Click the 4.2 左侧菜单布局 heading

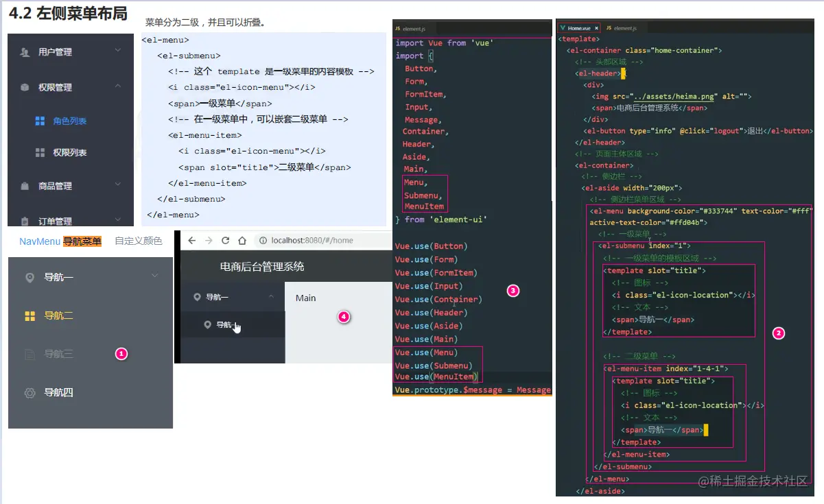tap(68, 13)
